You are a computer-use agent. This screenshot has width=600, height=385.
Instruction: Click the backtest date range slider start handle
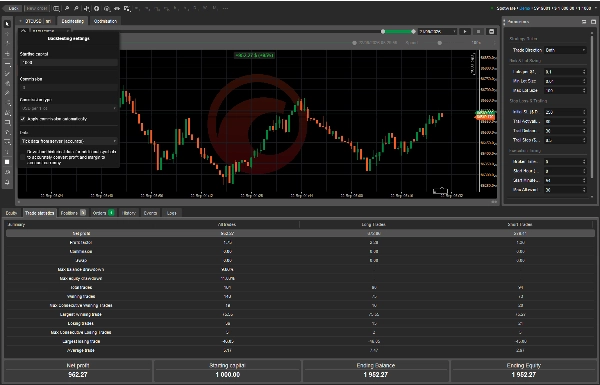(383, 31)
